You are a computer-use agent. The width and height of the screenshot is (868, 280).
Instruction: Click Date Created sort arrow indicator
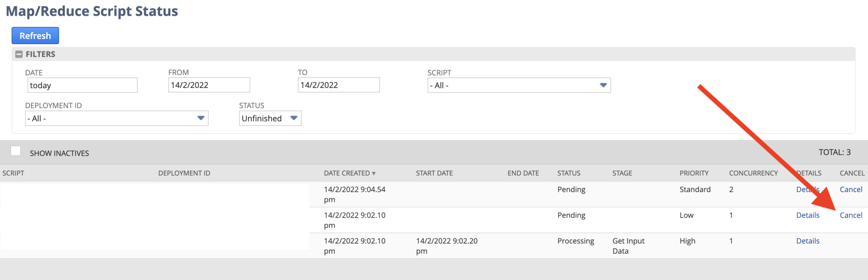tap(374, 174)
